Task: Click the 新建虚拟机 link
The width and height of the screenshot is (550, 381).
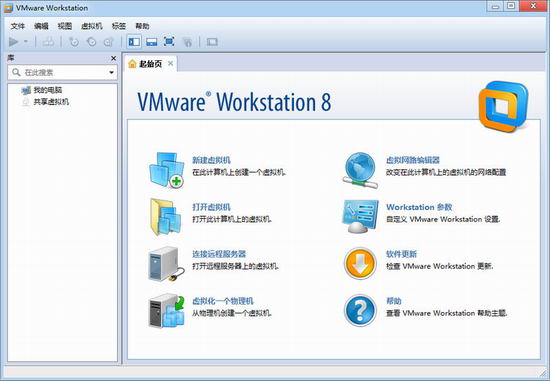Action: (x=211, y=160)
